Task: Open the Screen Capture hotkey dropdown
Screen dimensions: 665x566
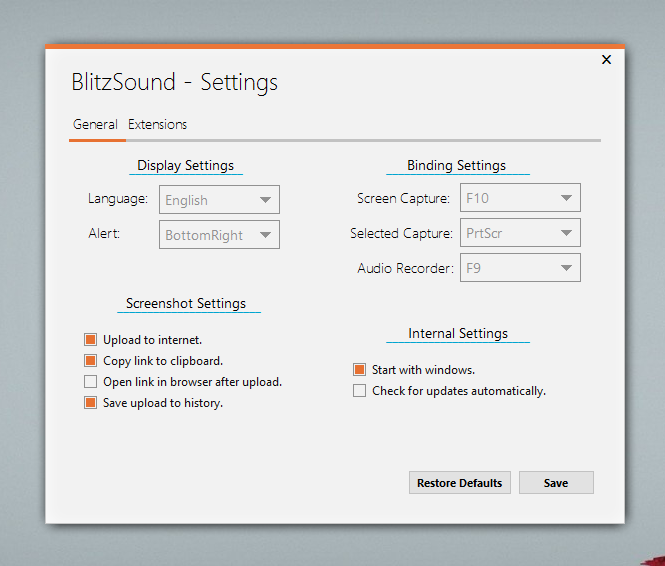Action: click(520, 198)
